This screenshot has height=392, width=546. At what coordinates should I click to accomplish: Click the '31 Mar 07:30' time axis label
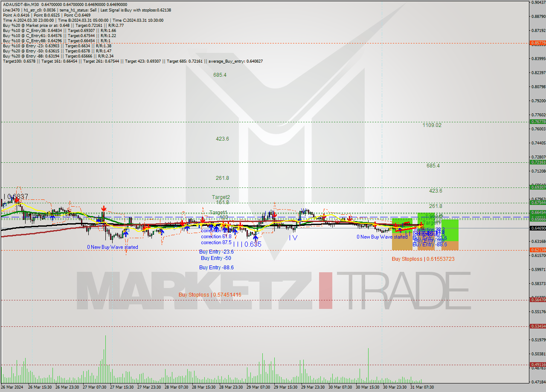pyautogui.click(x=422, y=387)
